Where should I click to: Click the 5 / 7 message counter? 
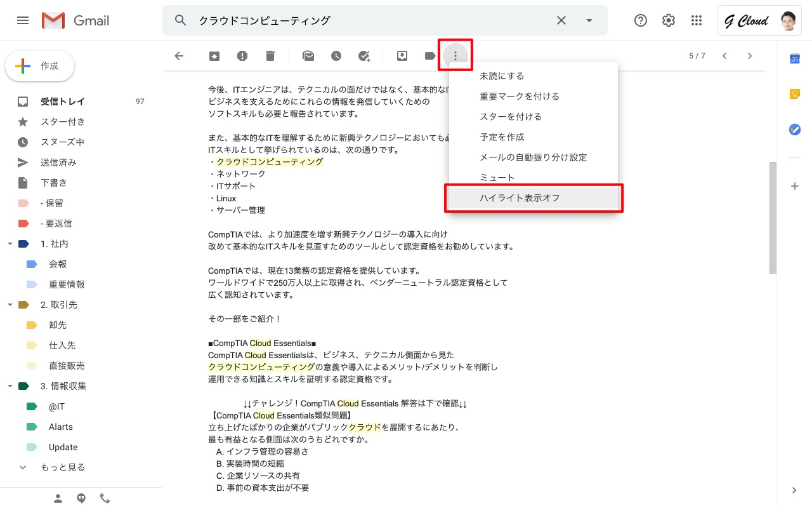coord(697,56)
